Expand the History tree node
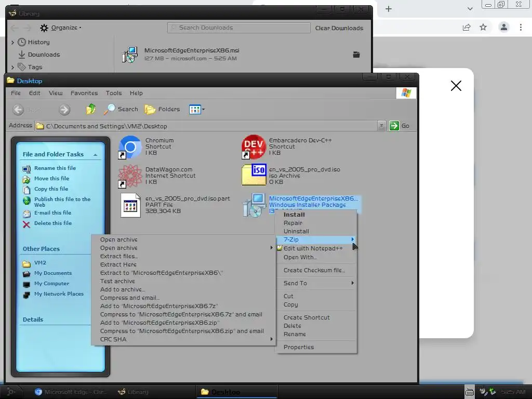Screen dimensions: 532x399 click(12, 43)
